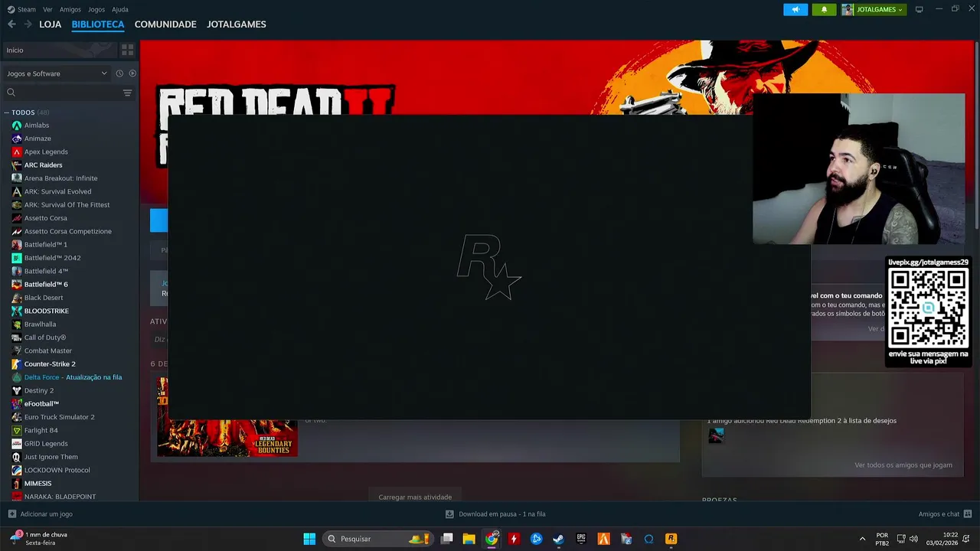Open the announcements megaphone button
Image resolution: width=980 pixels, height=551 pixels.
tap(795, 9)
